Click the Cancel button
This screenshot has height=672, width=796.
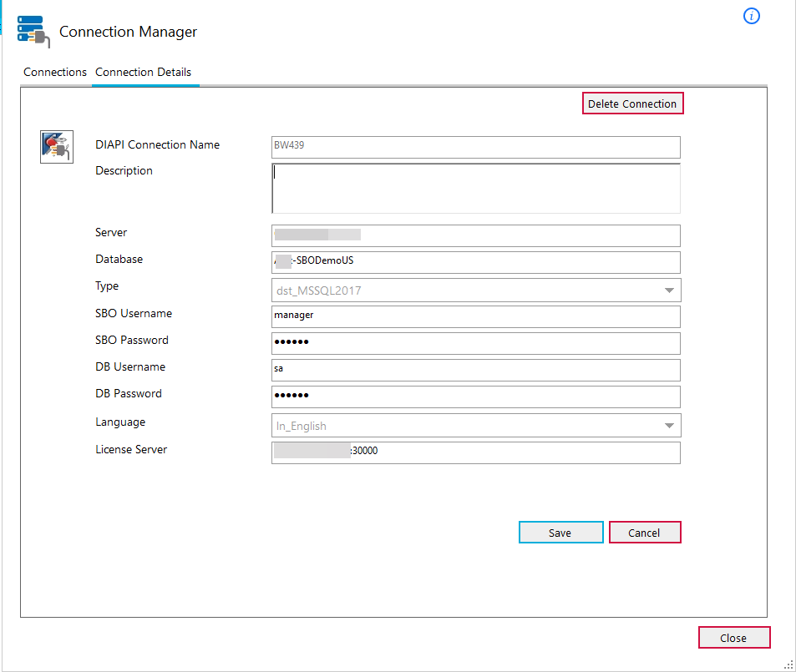click(x=645, y=533)
